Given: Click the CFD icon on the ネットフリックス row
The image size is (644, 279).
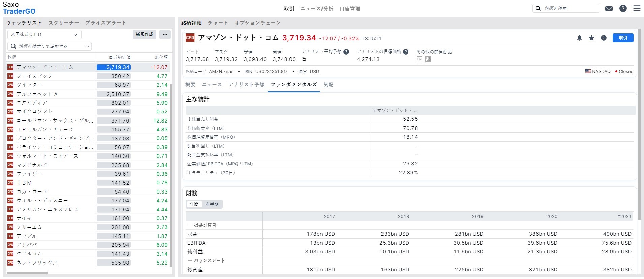Looking at the screenshot, I should [x=10, y=263].
